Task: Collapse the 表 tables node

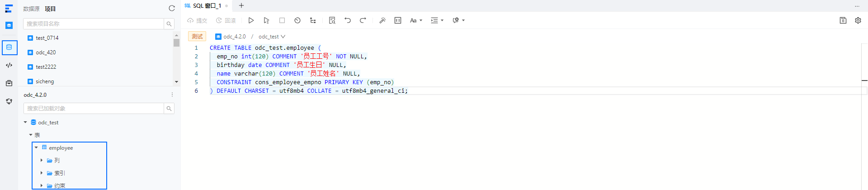Action: tap(31, 135)
